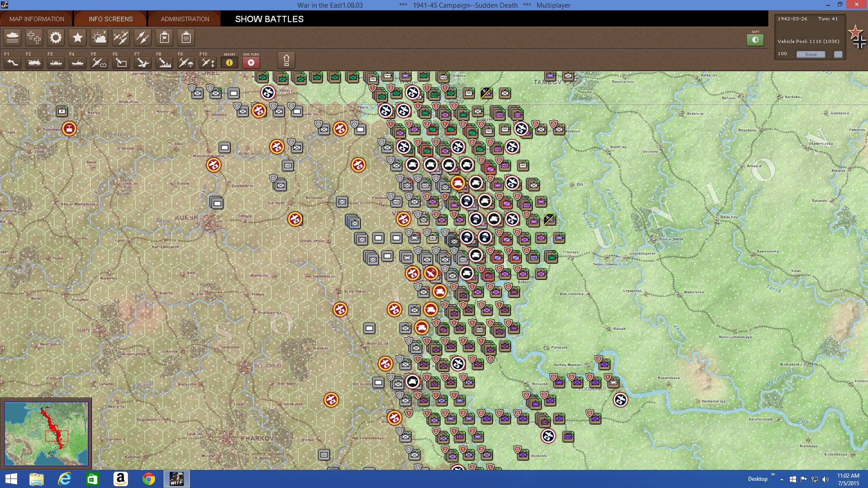Select F4 amphibious transport mode
Screen dimensions: 868x488
point(77,62)
